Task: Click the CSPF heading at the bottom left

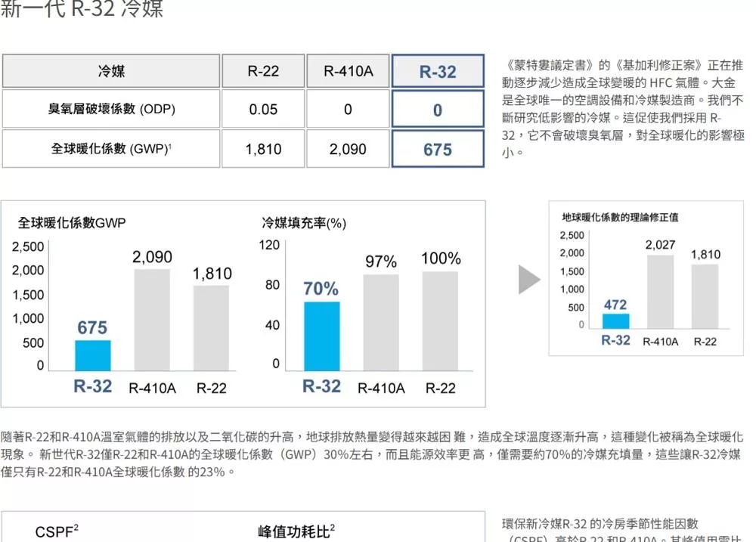Action: pos(57,532)
